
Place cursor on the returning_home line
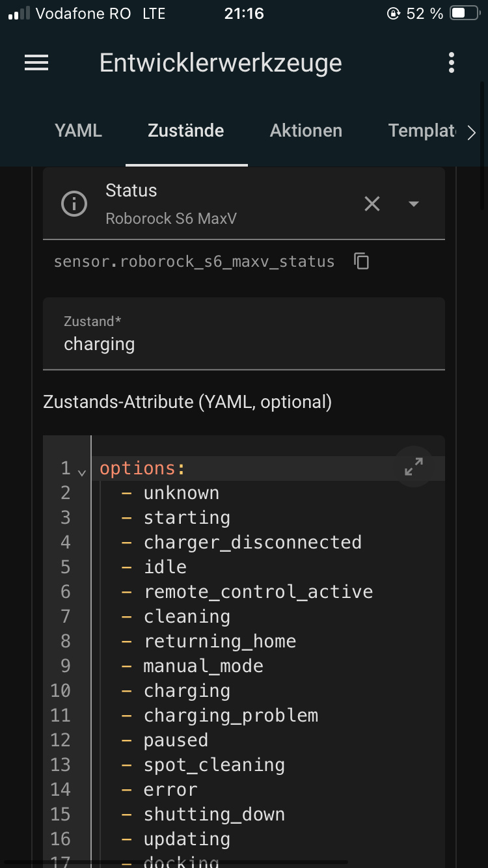(220, 642)
